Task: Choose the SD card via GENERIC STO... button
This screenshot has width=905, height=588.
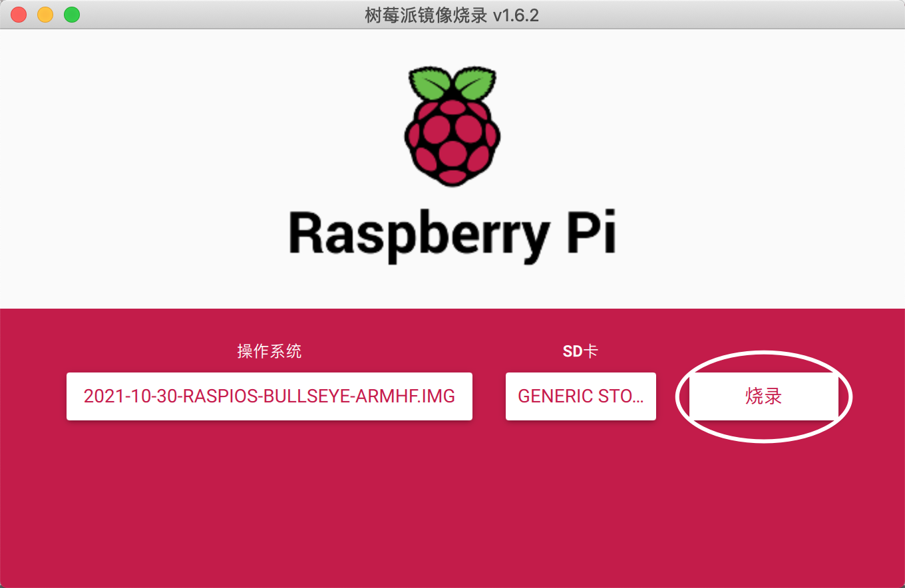Action: [x=581, y=396]
